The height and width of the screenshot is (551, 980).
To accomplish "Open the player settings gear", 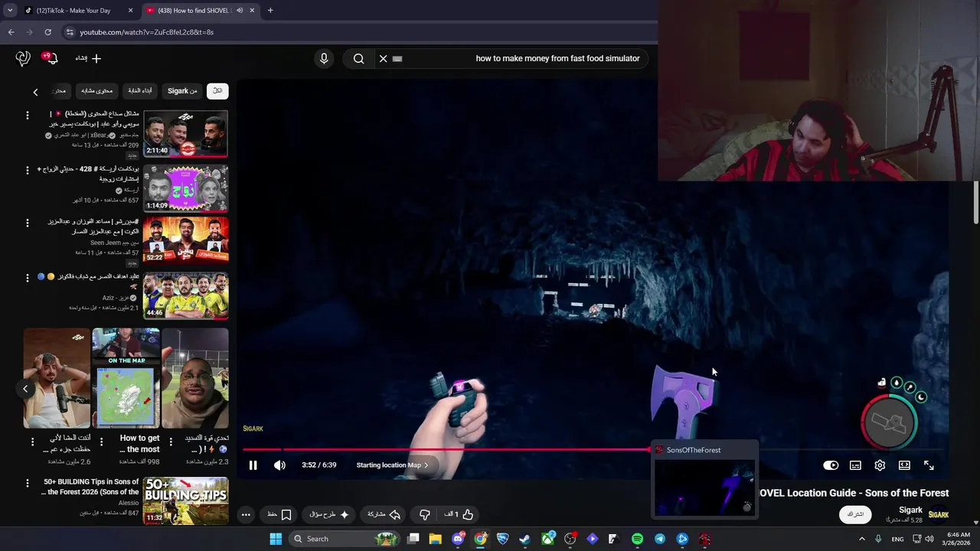I will pos(880,465).
